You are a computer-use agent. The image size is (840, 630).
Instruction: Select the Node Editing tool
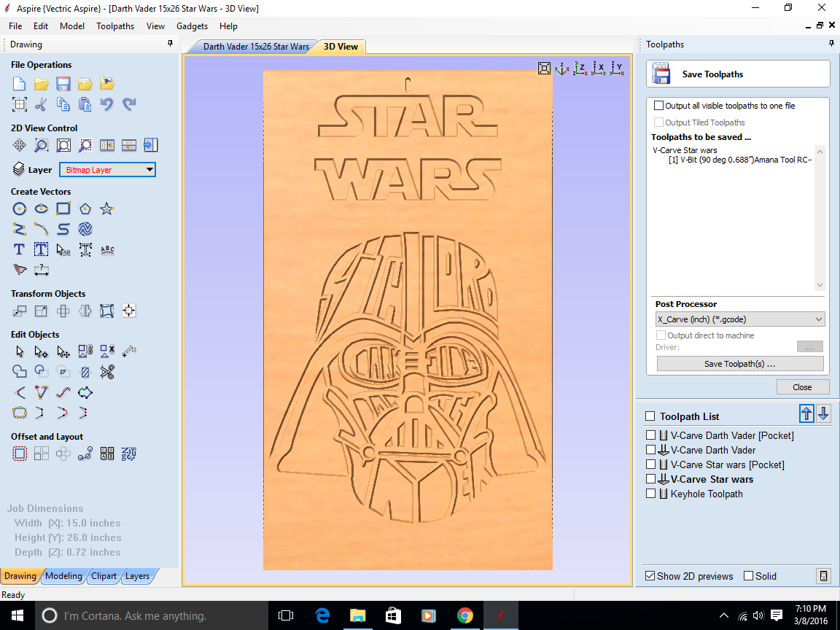[x=41, y=351]
